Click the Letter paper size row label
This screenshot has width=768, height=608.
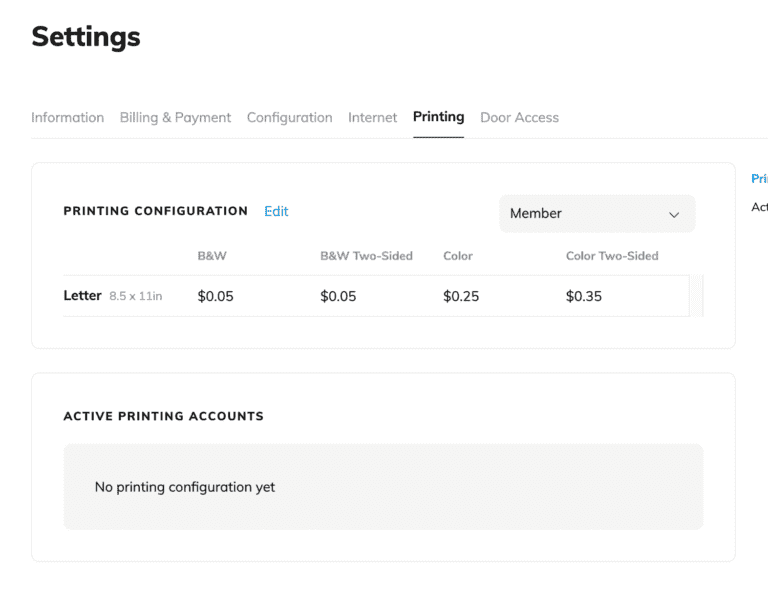pyautogui.click(x=82, y=296)
